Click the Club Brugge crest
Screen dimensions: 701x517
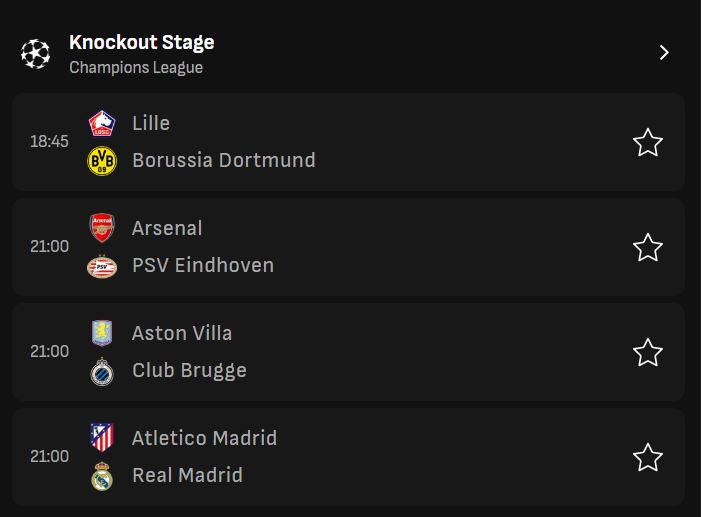[x=102, y=371]
